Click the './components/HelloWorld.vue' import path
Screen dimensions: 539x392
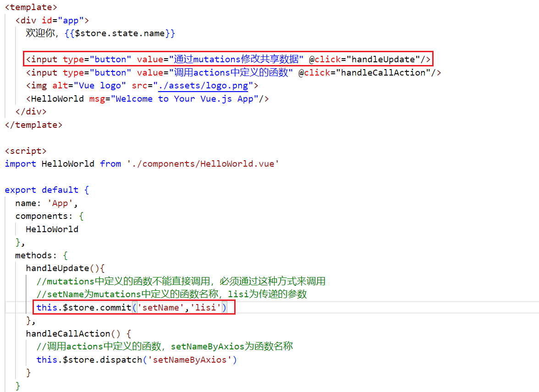(203, 164)
